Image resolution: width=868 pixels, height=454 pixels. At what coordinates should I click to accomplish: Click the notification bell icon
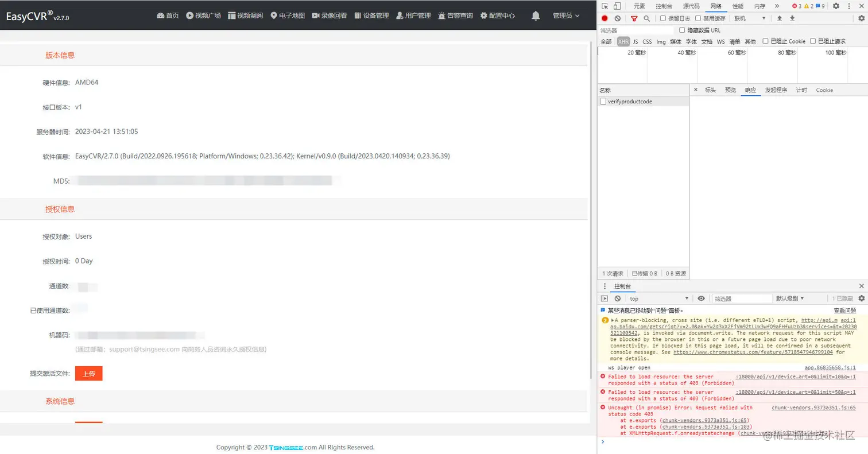(x=536, y=15)
